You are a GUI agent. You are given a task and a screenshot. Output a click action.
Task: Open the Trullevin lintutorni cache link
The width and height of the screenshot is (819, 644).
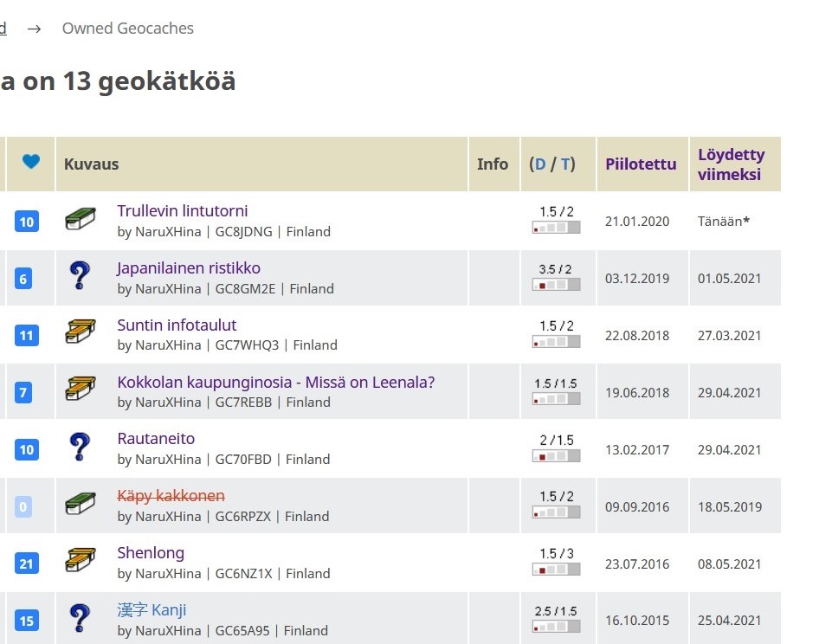click(x=183, y=211)
